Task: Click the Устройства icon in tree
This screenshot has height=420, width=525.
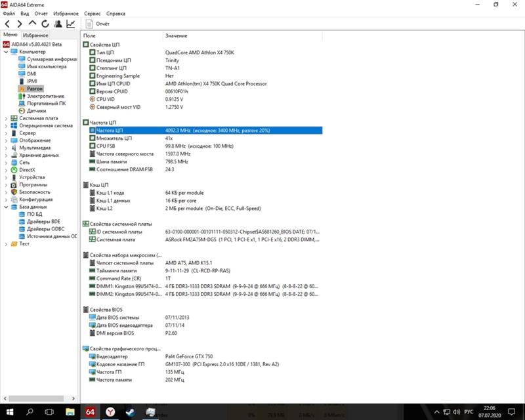Action: pos(14,177)
